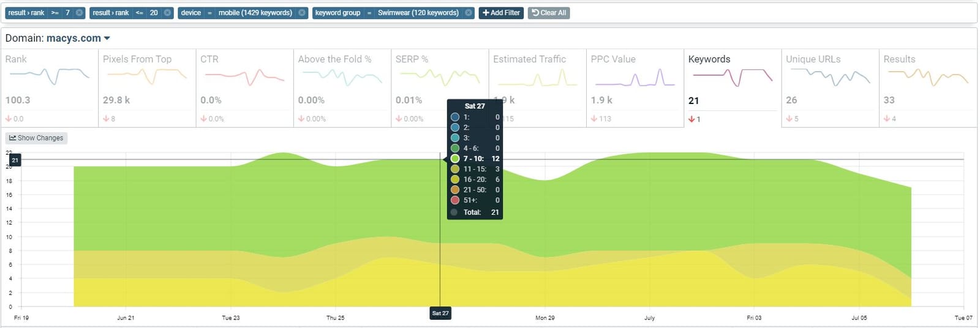Remove the result rank <= 20 filter
980x328 pixels.
pos(167,13)
